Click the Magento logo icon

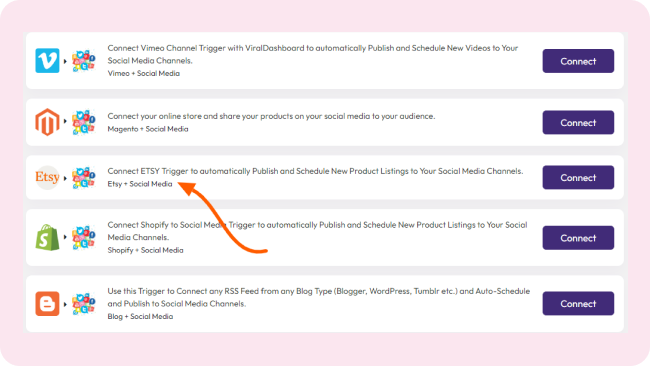click(47, 122)
